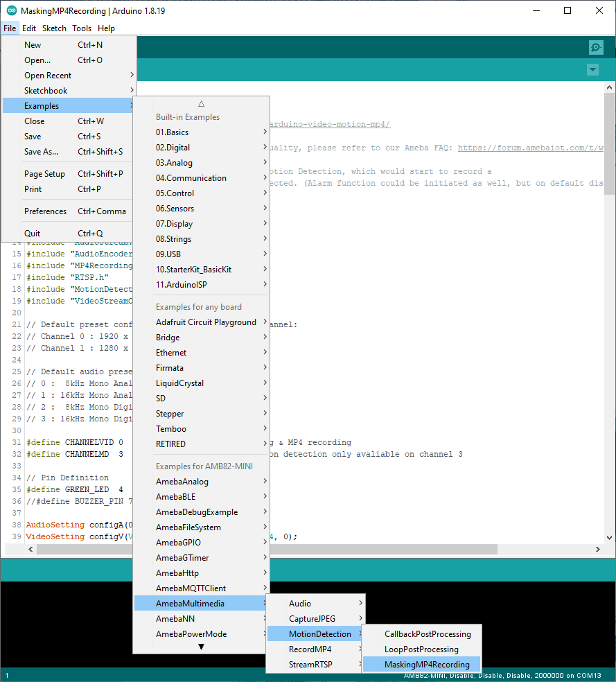Viewport: 616px width, 682px height.
Task: Choose Page Setup from the File menu
Action: (69, 173)
